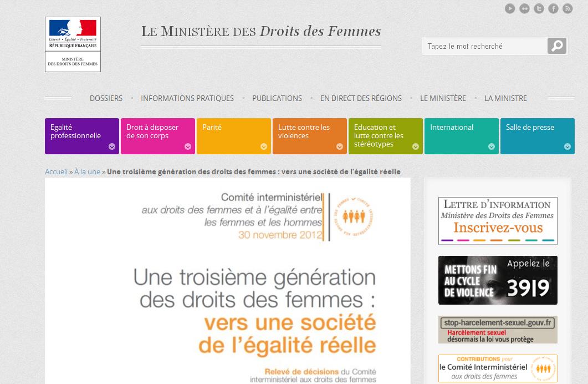Type in the 'Tapez le mot recherché' field
588x384 pixels.
[x=484, y=46]
